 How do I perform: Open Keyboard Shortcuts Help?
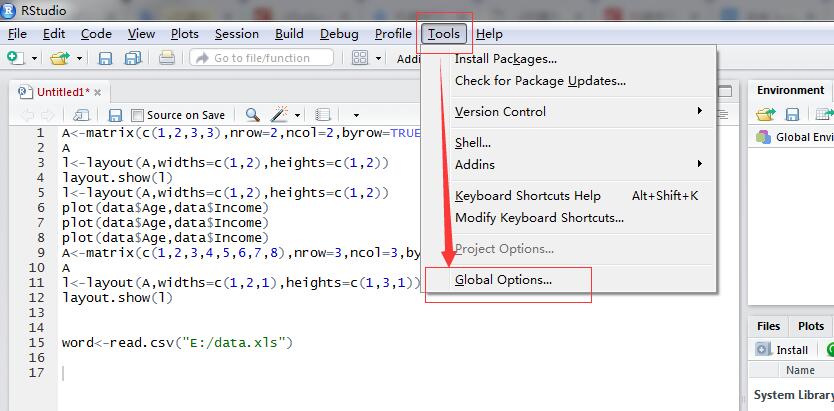click(569, 196)
